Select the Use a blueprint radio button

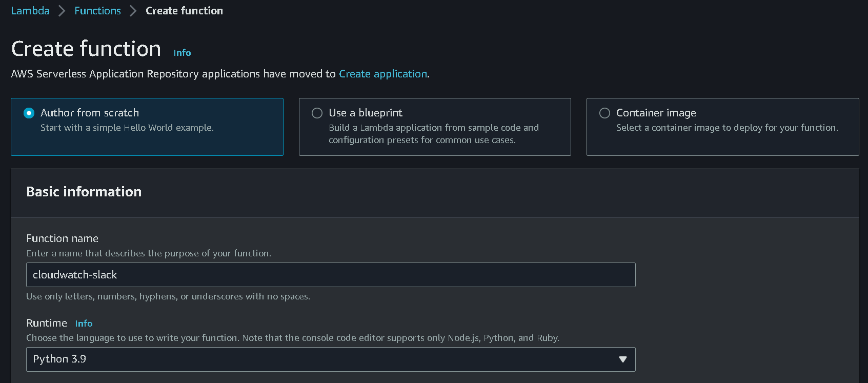tap(317, 113)
